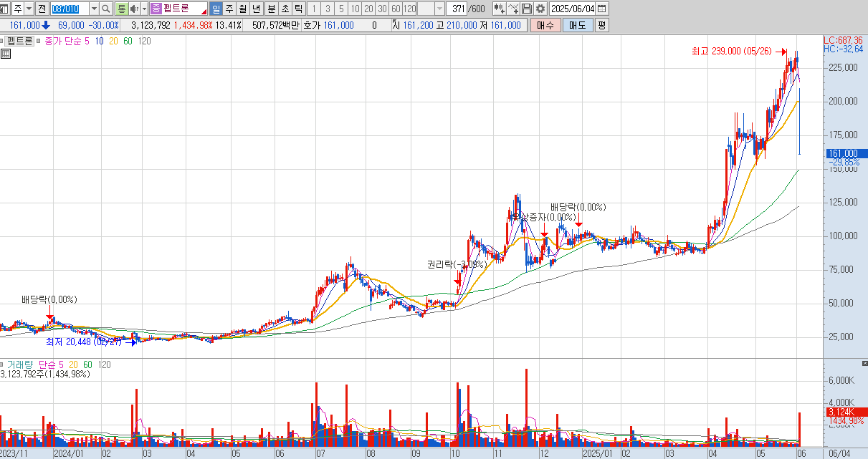Click the small square before 종가 단순
Screen dimensions: 868x459
[39, 41]
